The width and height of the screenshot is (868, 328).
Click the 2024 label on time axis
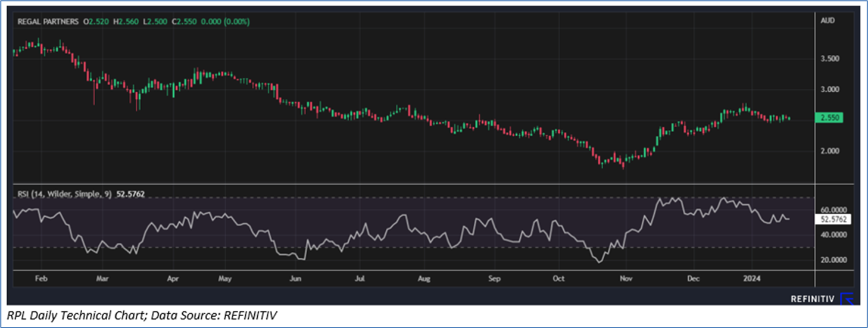751,278
